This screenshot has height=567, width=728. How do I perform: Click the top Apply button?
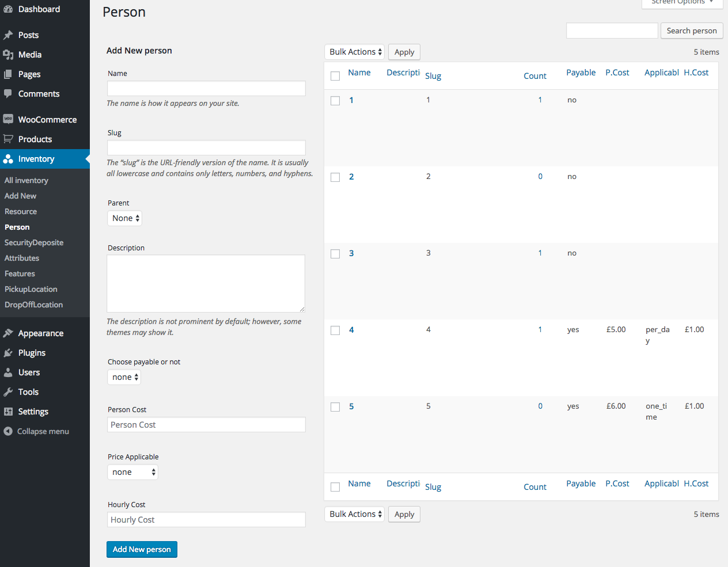(x=404, y=52)
